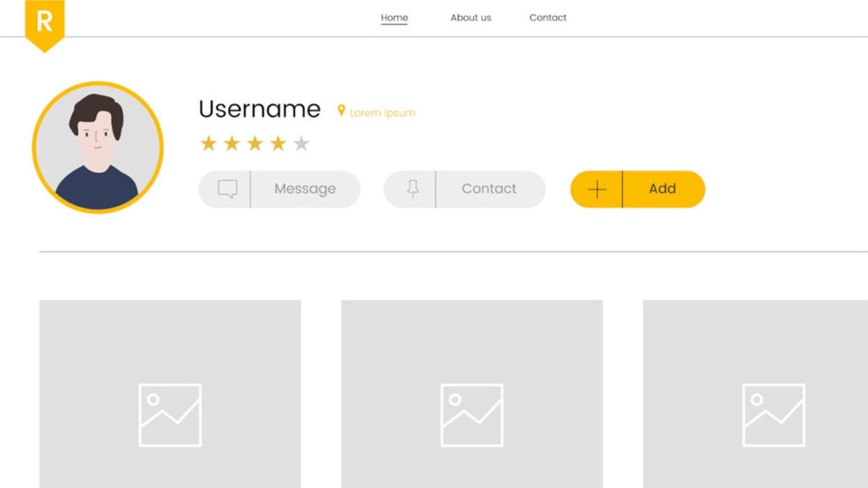Click the yellow location pin icon
Image resolution: width=868 pixels, height=488 pixels.
(342, 111)
